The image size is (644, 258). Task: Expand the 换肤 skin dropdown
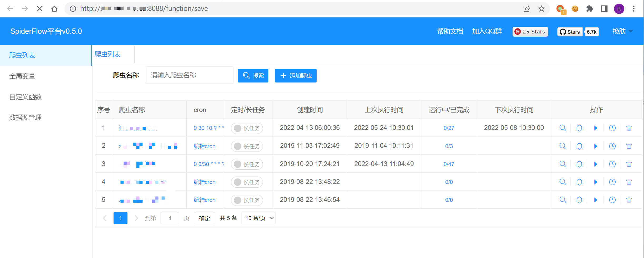pyautogui.click(x=622, y=31)
